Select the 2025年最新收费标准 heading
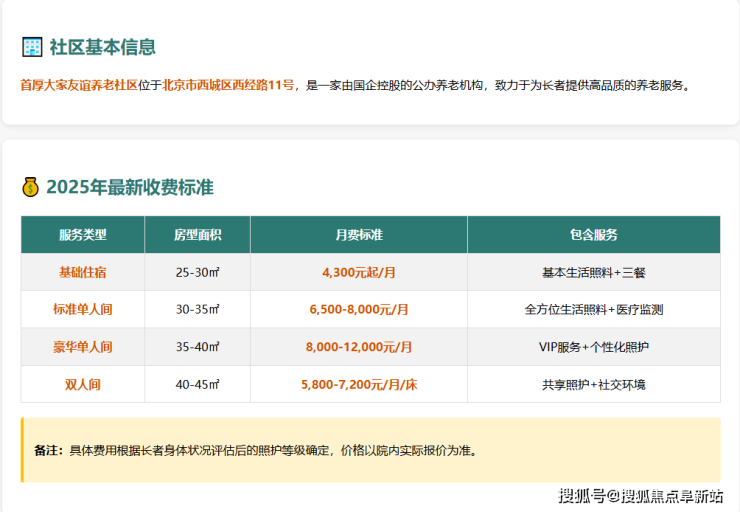The width and height of the screenshot is (740, 512). click(129, 187)
